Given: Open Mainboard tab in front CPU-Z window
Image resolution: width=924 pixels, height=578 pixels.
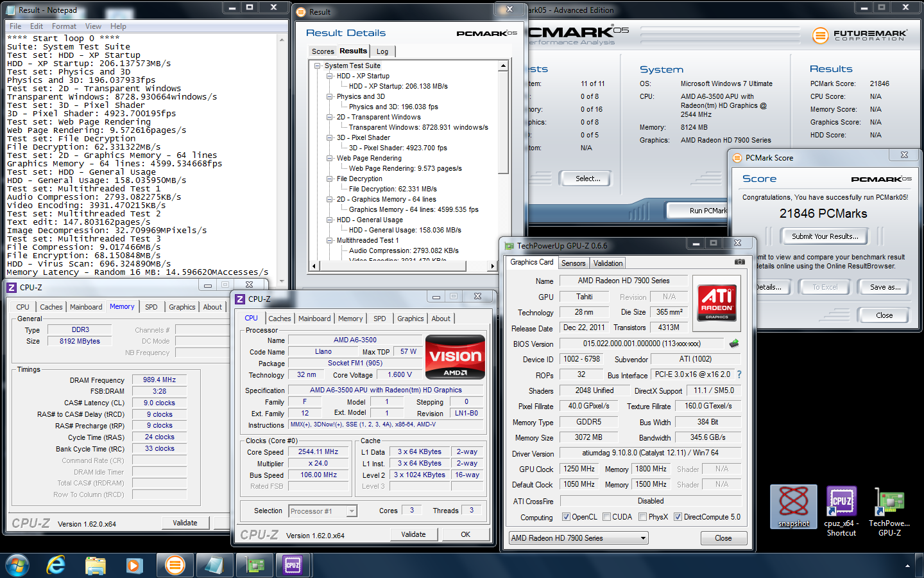Looking at the screenshot, I should (x=314, y=319).
